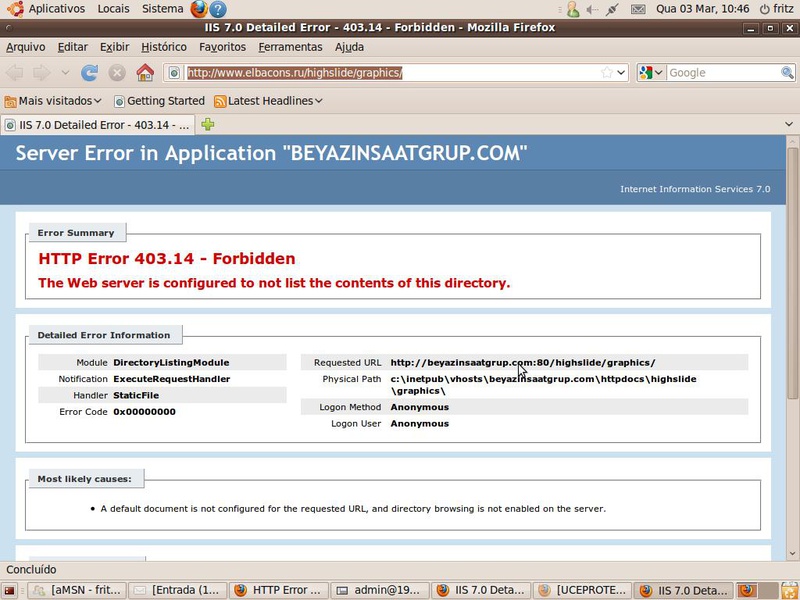Open the Getting Started bookmark
The width and height of the screenshot is (800, 600).
159,101
